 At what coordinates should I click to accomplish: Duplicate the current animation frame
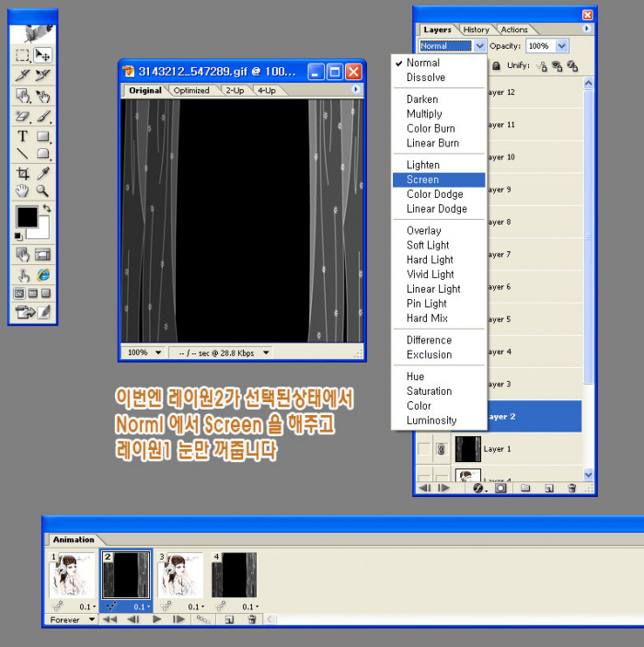point(228,620)
